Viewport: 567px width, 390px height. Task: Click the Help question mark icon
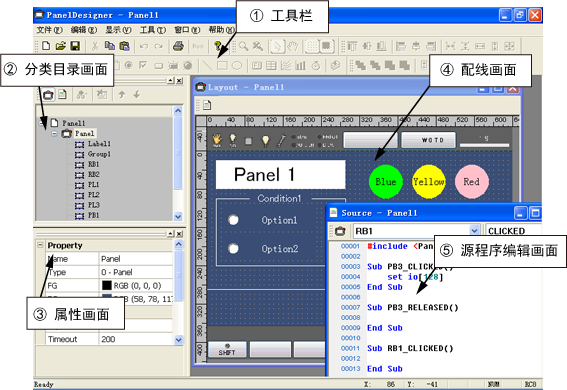(217, 46)
